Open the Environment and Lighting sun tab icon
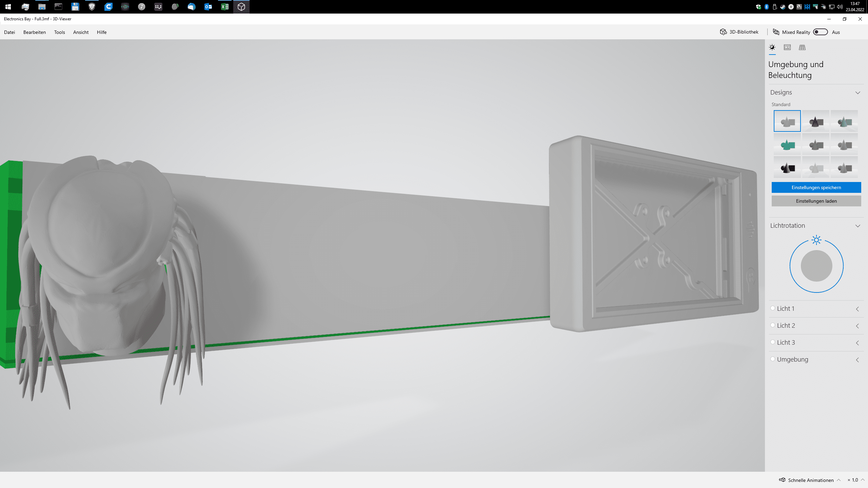Screen dimensions: 868x488 [772, 47]
